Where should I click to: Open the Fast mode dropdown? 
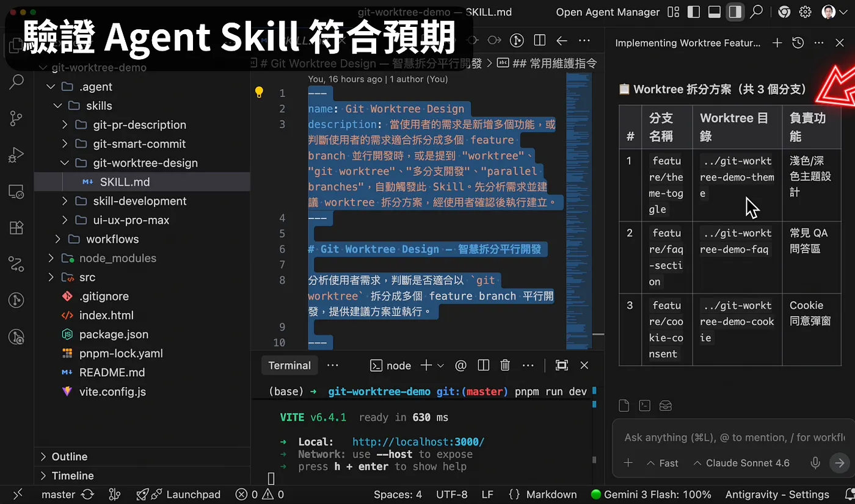[662, 463]
